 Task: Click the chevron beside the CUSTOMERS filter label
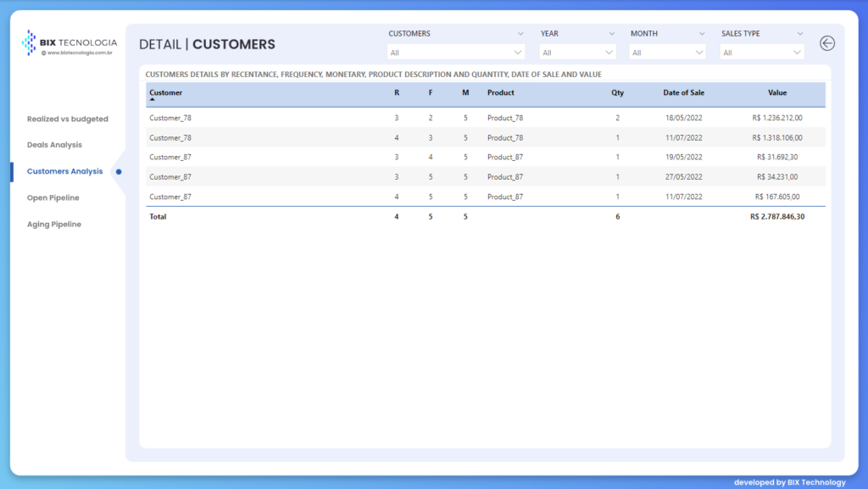pyautogui.click(x=520, y=34)
